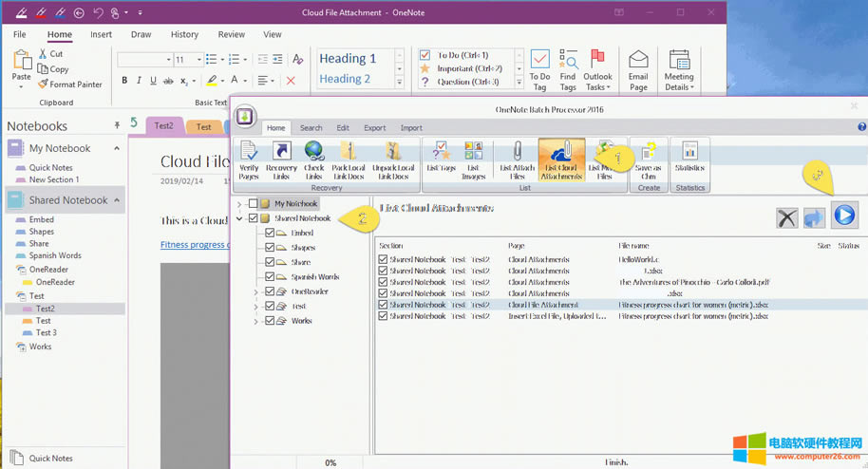
Task: Click the Save as Chm icon
Action: point(649,159)
